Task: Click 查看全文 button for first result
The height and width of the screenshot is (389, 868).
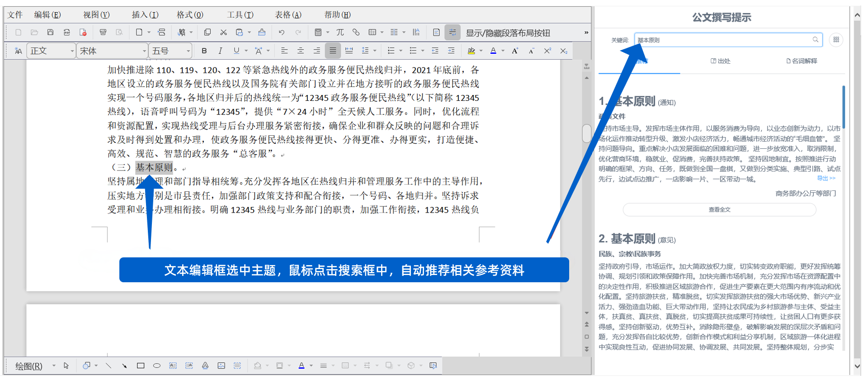Action: (x=720, y=209)
